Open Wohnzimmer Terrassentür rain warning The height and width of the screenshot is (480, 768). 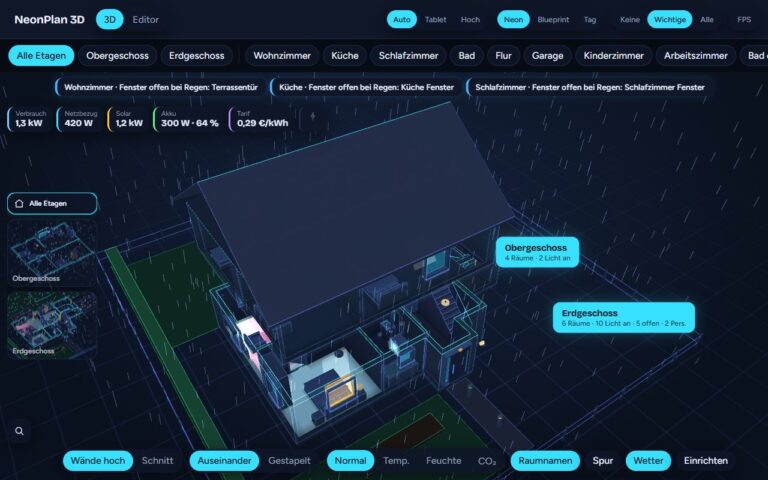click(x=160, y=87)
